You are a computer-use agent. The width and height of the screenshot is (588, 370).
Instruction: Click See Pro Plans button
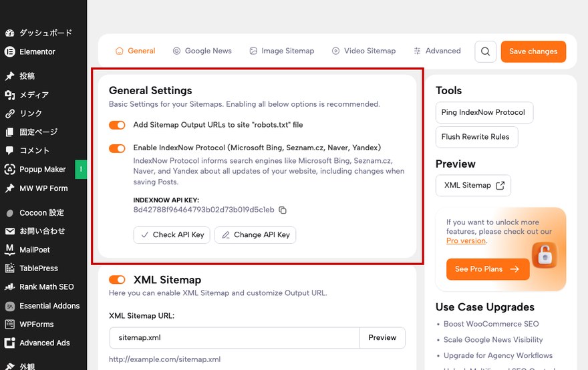tap(488, 269)
